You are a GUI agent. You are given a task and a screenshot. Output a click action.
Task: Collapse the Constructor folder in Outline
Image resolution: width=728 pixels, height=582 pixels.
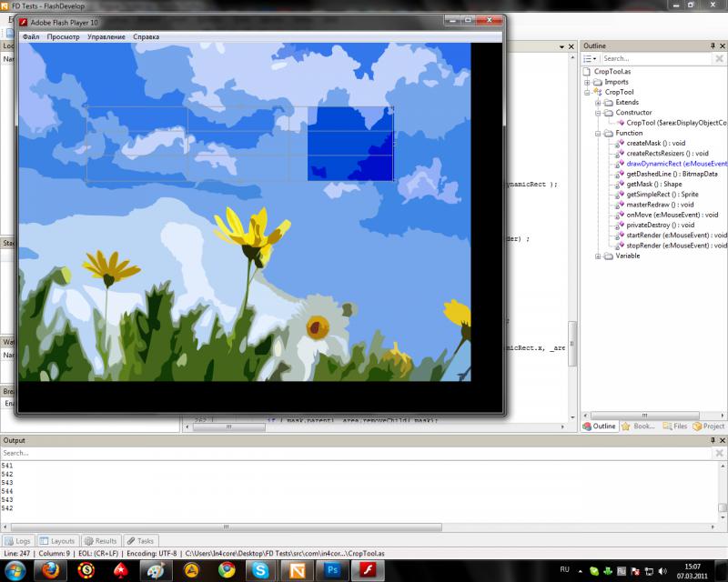click(598, 113)
